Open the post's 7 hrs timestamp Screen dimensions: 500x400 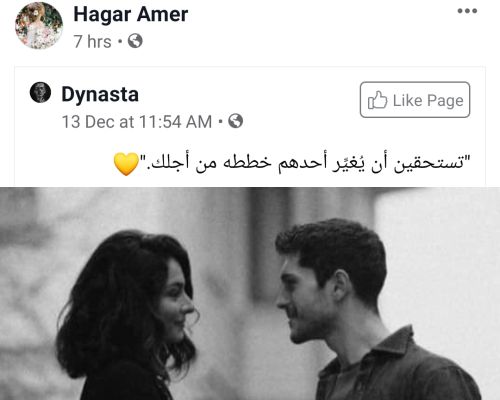coord(93,42)
